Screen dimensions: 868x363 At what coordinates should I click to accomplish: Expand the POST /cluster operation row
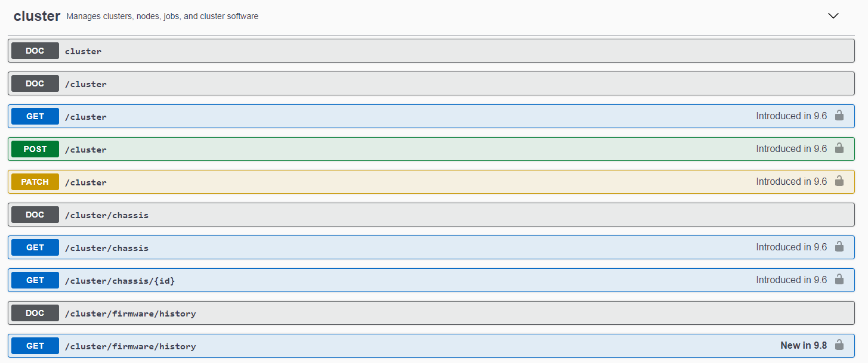(x=431, y=149)
